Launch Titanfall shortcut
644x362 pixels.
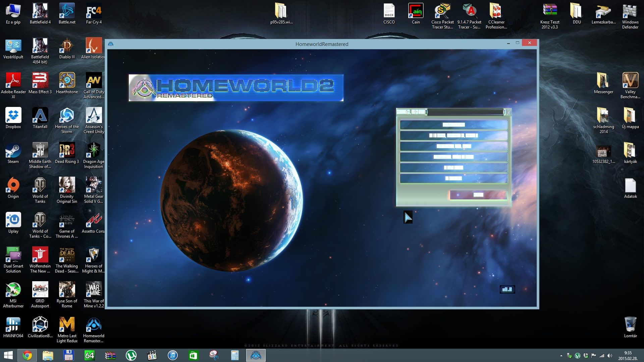tap(40, 118)
